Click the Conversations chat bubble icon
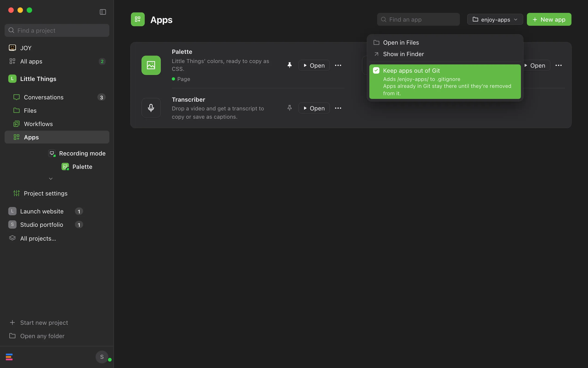 (17, 97)
